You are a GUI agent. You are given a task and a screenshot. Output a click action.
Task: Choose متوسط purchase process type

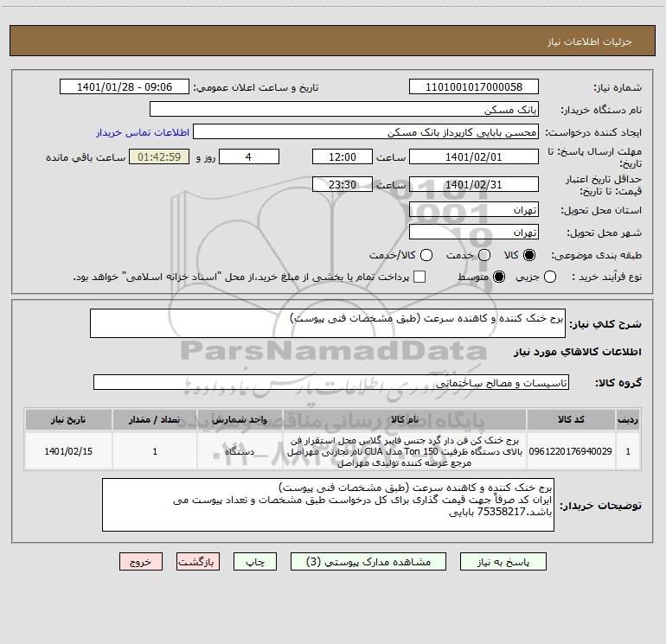pos(499,277)
